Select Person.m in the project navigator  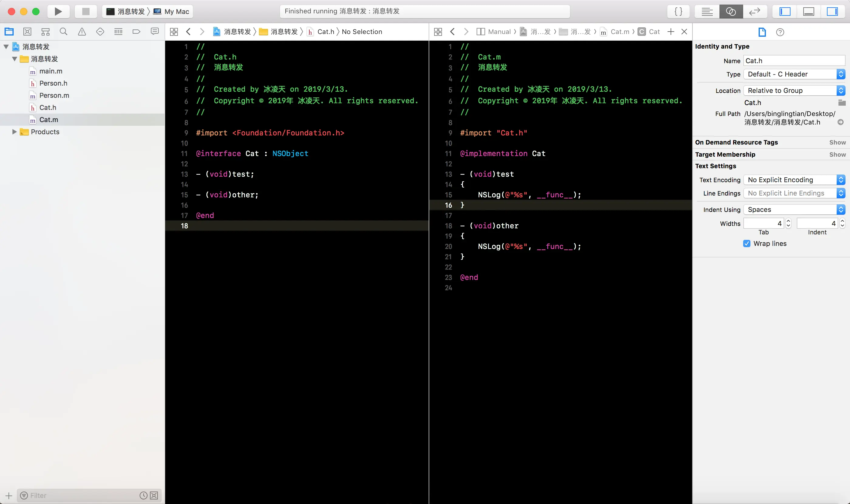54,95
